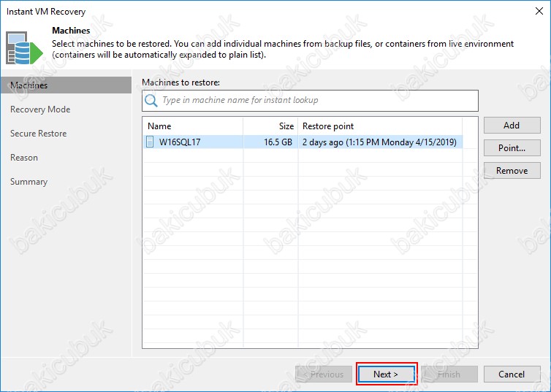Click the Instant VM Recovery wizard icon
Screen dimensions: 551x392
click(24, 48)
